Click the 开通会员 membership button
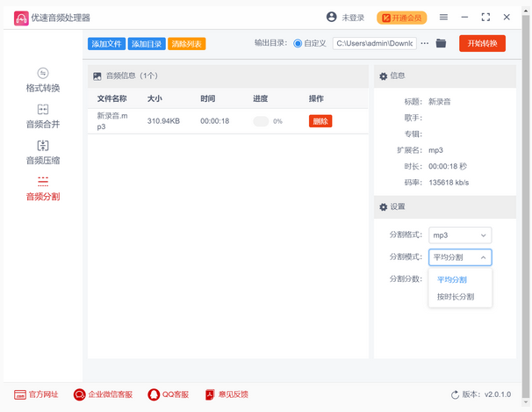The image size is (532, 412). click(x=402, y=18)
